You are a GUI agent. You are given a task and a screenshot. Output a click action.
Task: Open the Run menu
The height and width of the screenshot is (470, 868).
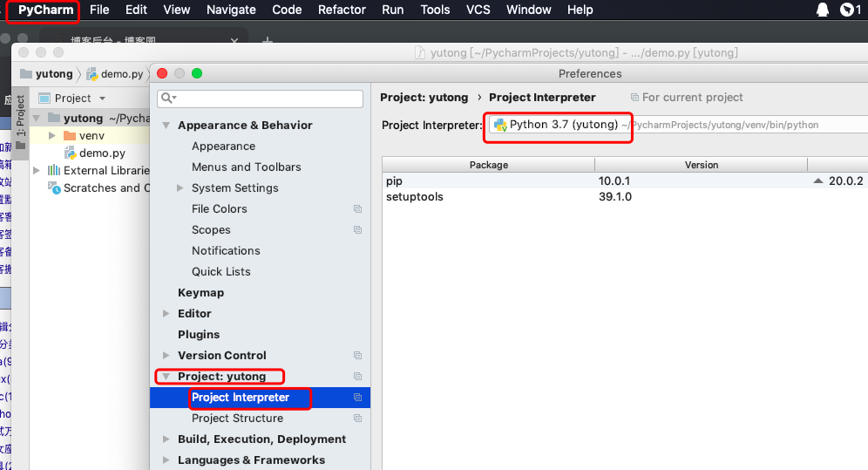pyautogui.click(x=392, y=10)
